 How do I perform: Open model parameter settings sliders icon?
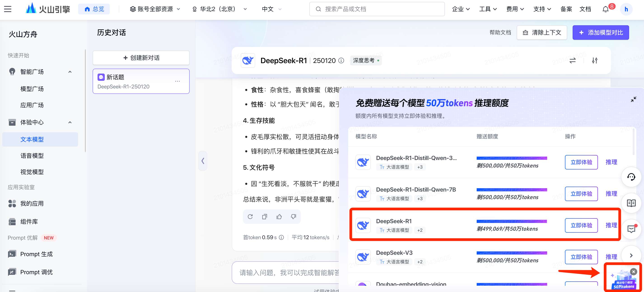[595, 60]
